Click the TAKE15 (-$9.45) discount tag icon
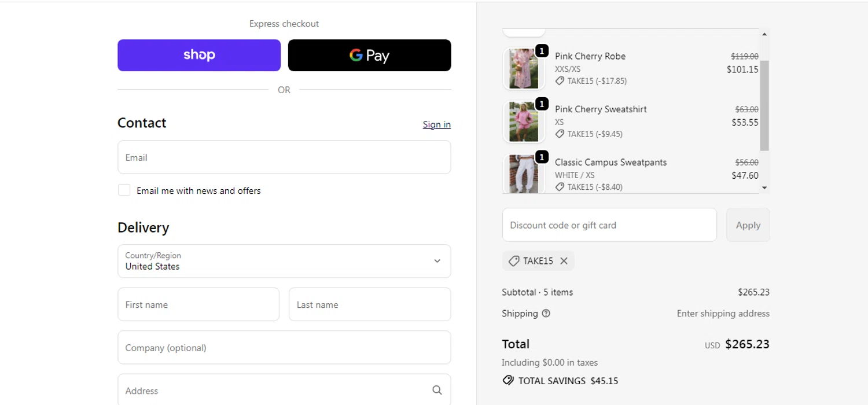This screenshot has width=868, height=405. click(560, 134)
